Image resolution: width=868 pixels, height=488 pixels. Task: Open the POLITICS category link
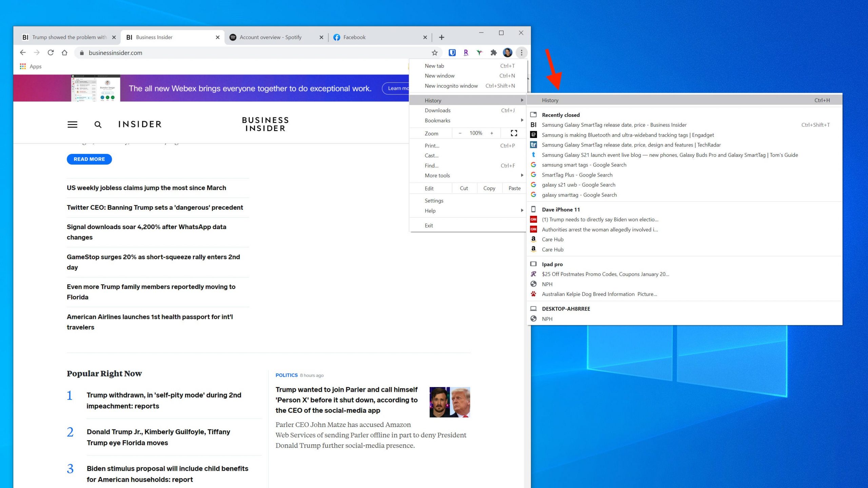[x=287, y=375]
